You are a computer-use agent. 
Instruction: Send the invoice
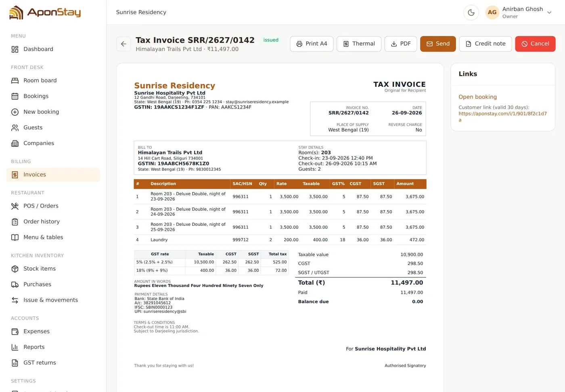point(438,44)
